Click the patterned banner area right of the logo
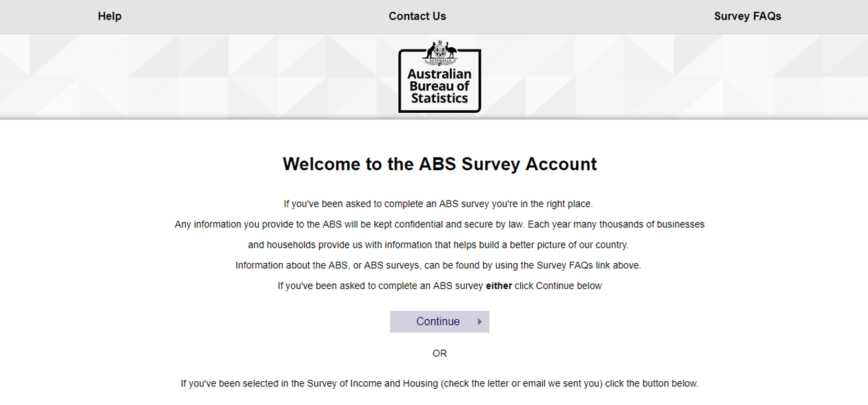This screenshot has height=405, width=868. (674, 76)
